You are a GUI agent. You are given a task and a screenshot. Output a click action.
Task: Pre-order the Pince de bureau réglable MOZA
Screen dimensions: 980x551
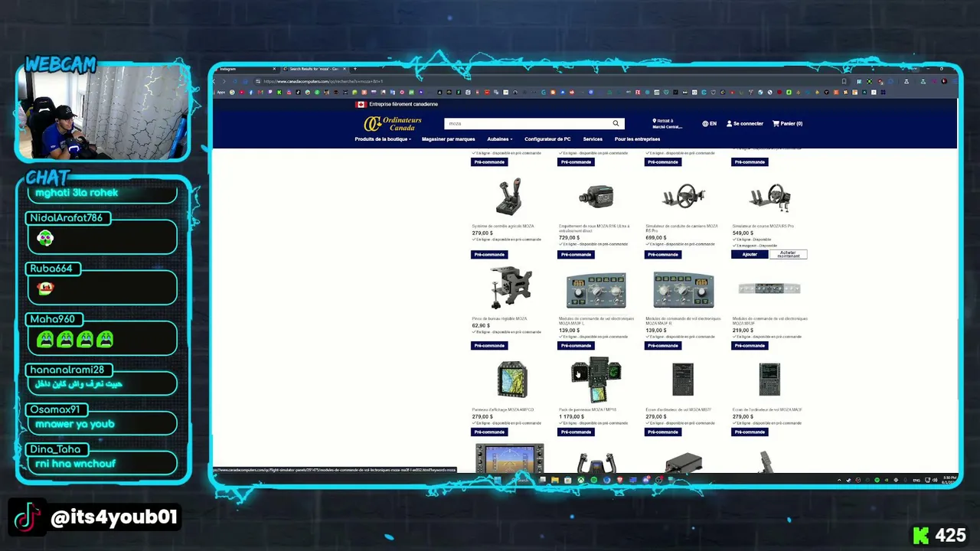click(489, 345)
